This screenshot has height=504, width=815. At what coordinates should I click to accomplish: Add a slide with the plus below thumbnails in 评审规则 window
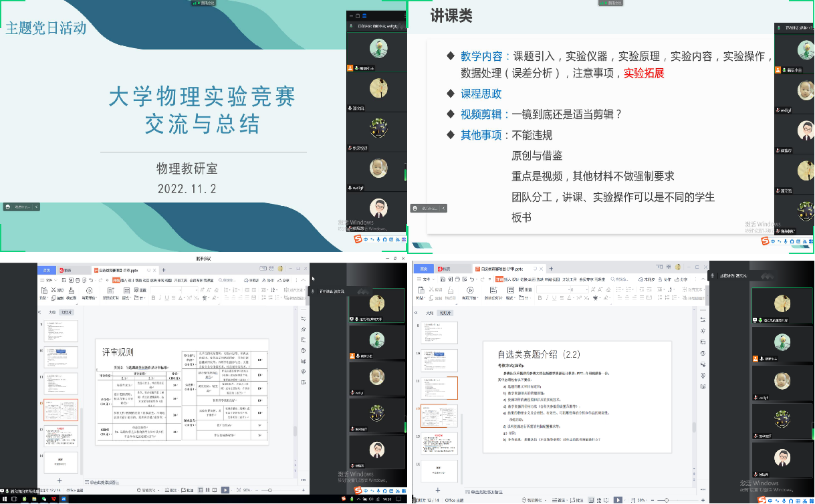(60, 480)
